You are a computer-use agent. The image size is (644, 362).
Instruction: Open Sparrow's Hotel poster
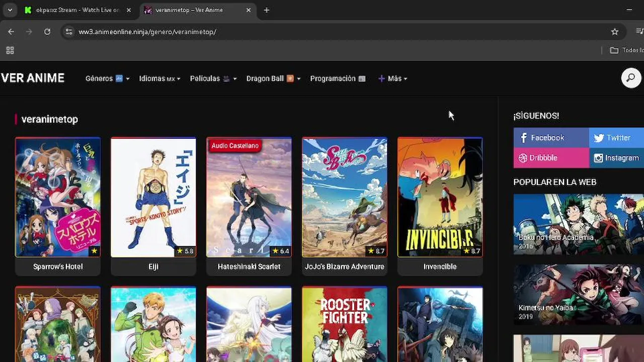[x=58, y=197]
